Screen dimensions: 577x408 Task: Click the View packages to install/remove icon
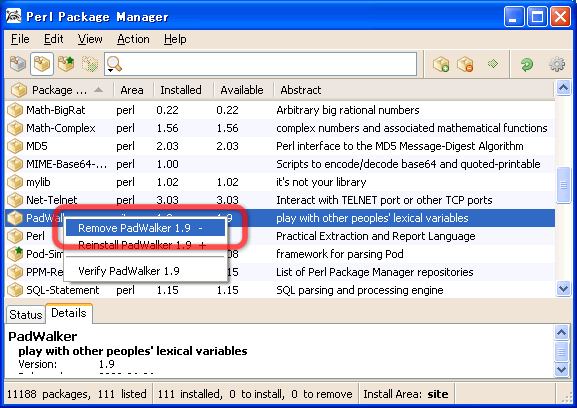tap(90, 64)
